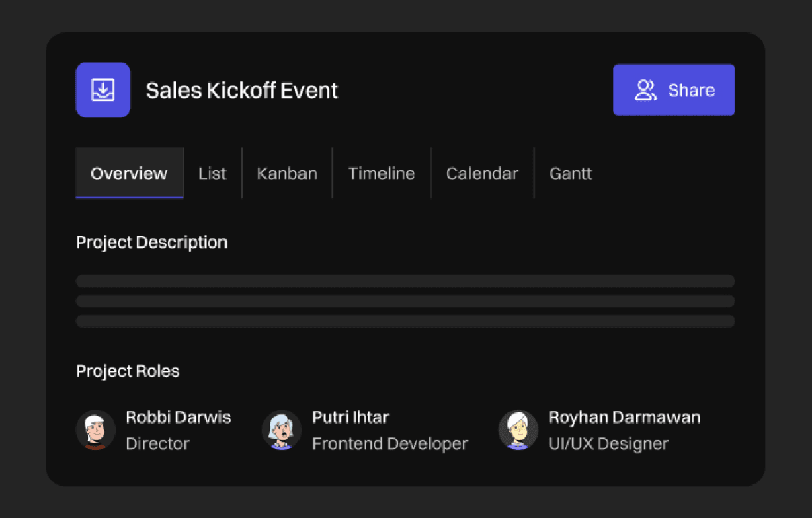Click the Sales Kickoff Event title
This screenshot has width=812, height=518.
[x=242, y=90]
